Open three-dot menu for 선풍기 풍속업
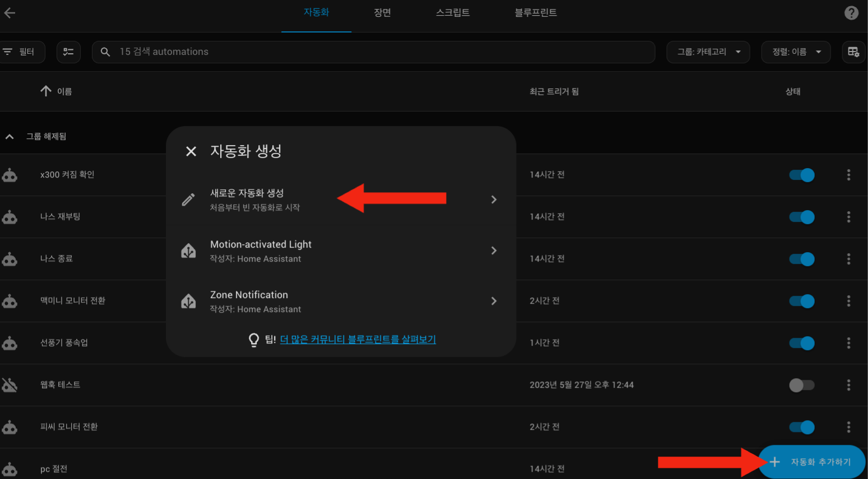Image resolution: width=868 pixels, height=479 pixels. (x=848, y=343)
